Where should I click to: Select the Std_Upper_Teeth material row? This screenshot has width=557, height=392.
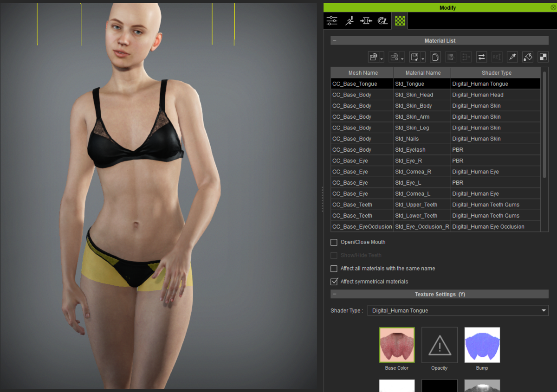435,205
